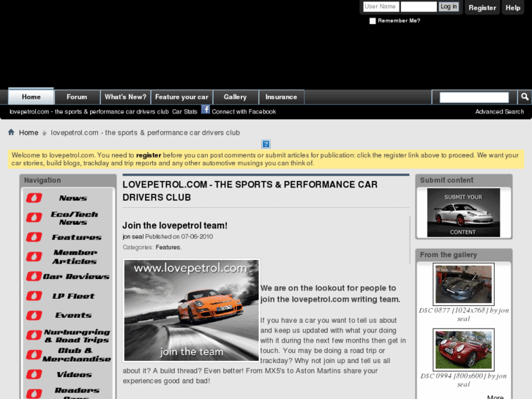The width and height of the screenshot is (532, 399).
Task: Click the Submit Your Content banner
Action: 463,212
